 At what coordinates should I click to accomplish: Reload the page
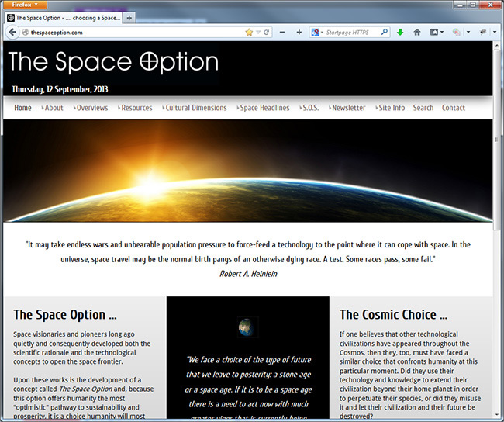[267, 32]
